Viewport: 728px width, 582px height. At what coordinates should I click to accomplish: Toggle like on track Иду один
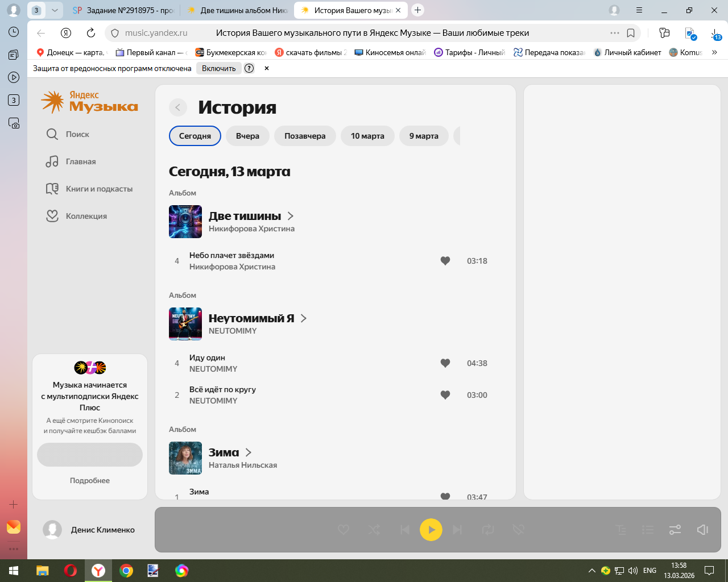tap(445, 363)
